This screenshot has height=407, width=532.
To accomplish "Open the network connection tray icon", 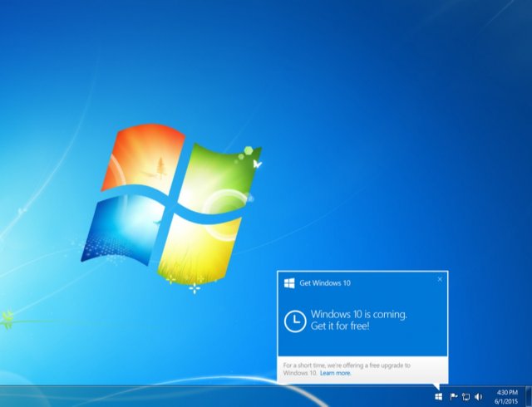I will (466, 396).
